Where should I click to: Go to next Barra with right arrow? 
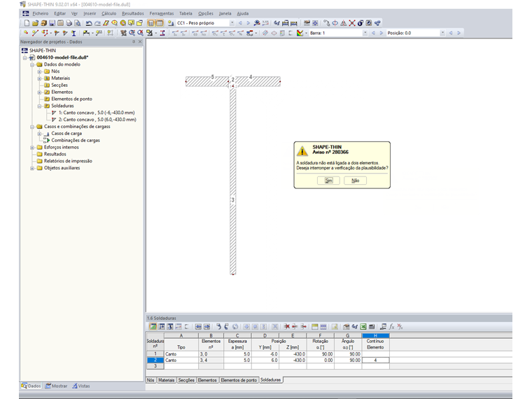coord(381,33)
